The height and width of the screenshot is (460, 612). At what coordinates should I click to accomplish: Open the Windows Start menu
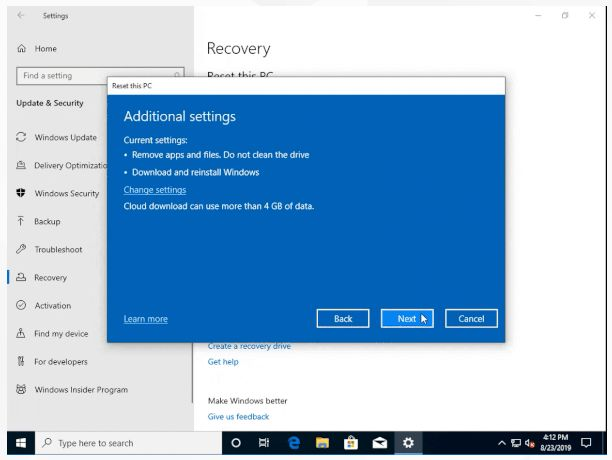pyautogui.click(x=21, y=443)
